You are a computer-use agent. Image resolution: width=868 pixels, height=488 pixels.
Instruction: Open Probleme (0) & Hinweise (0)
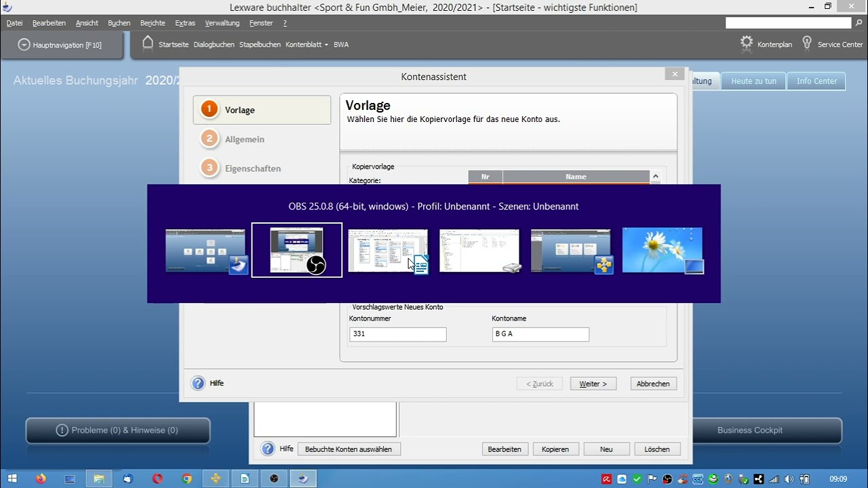[x=118, y=430]
